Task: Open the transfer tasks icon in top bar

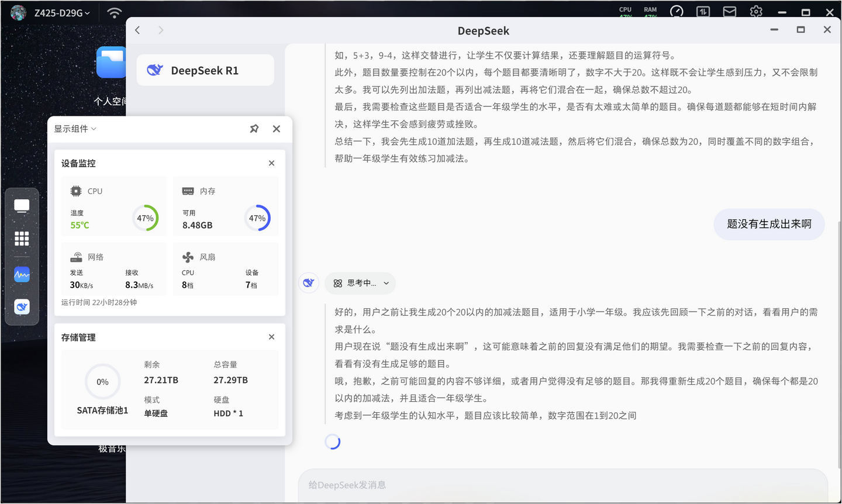Action: click(703, 11)
